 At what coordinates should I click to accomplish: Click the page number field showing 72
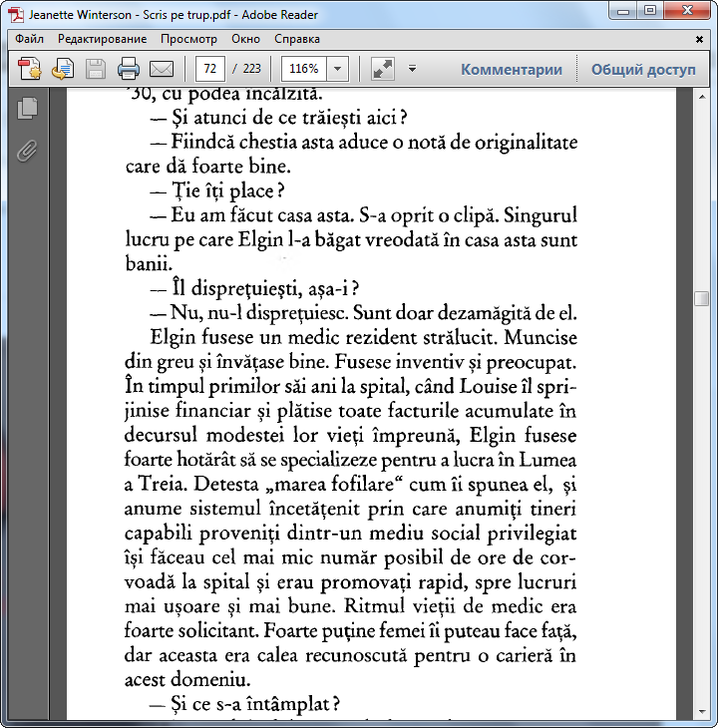210,69
